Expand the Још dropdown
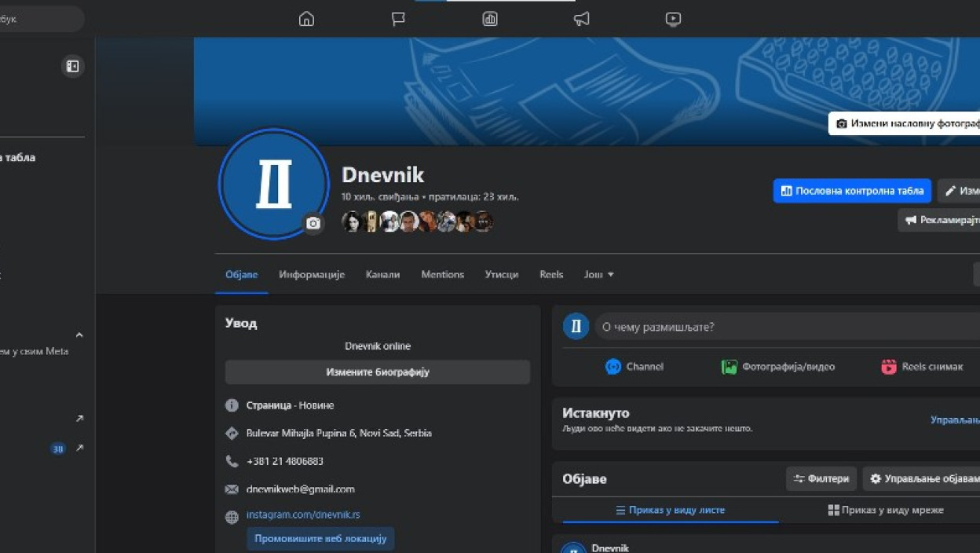This screenshot has height=553, width=980. click(599, 274)
